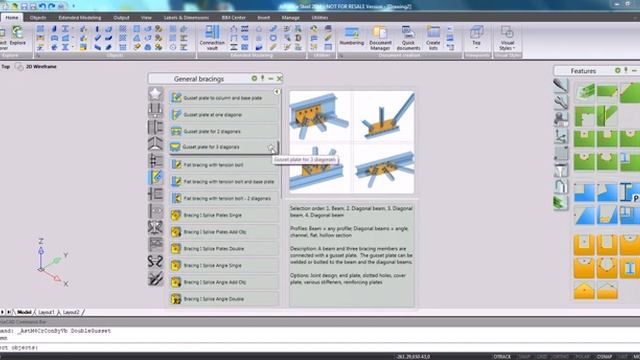640x360 pixels.
Task: Switch to Extended Modeling ribbon tab
Action: pos(80,18)
